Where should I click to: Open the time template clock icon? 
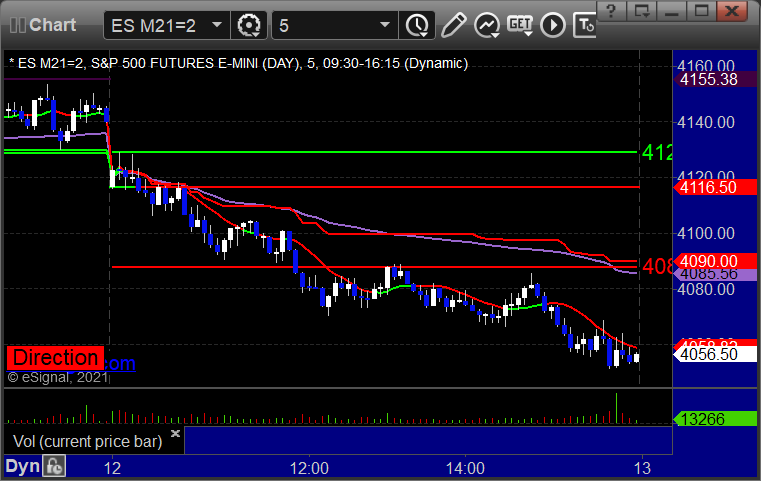point(417,25)
